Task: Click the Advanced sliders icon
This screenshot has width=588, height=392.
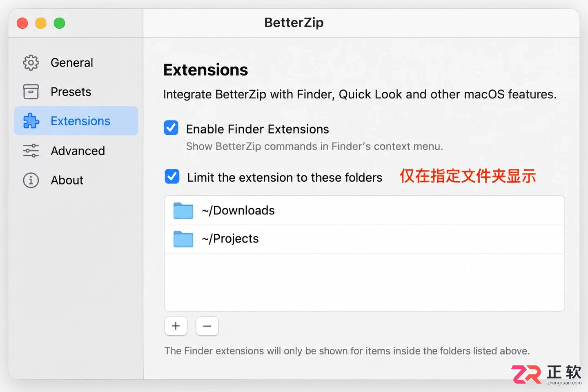Action: (x=31, y=151)
